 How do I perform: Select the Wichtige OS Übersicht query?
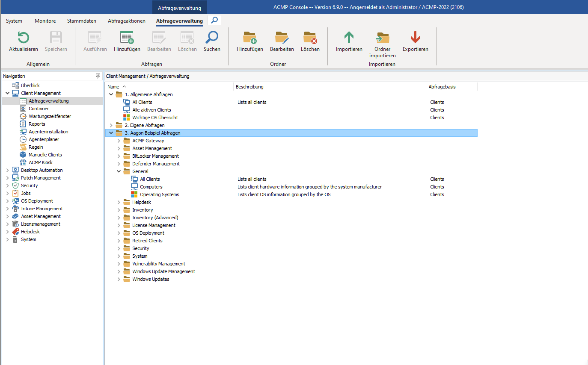tap(155, 118)
